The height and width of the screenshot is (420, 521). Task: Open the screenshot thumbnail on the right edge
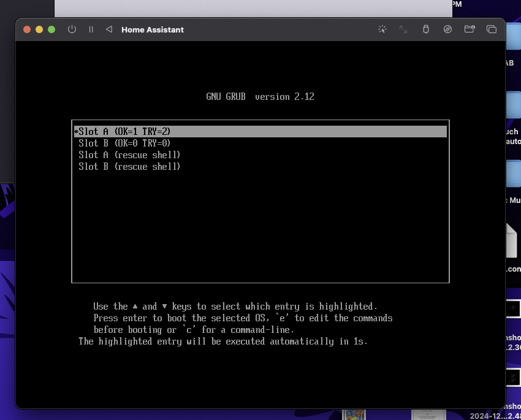click(x=514, y=308)
